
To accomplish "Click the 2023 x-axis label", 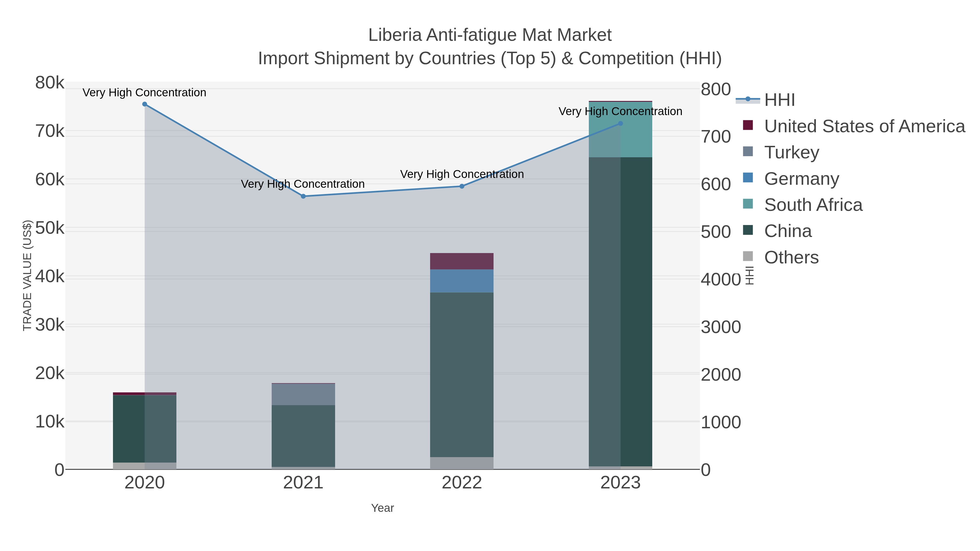I will click(x=620, y=483).
